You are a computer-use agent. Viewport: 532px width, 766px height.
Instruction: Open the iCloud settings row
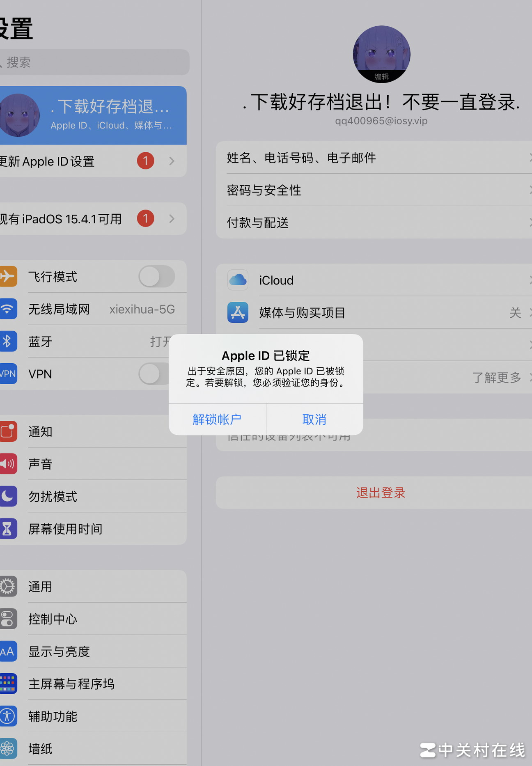coord(374,280)
